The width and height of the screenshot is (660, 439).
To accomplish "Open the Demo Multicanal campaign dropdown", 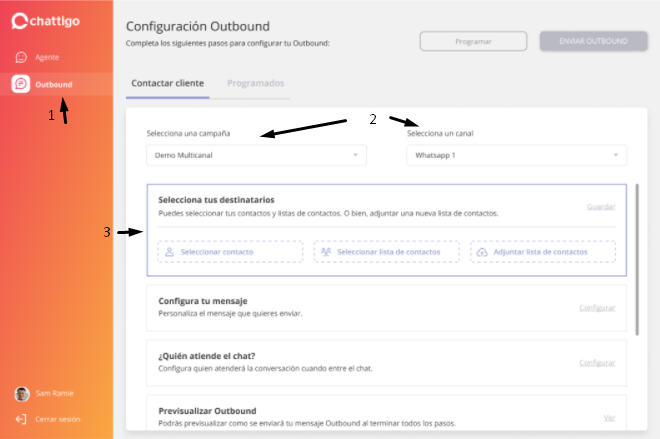I will click(255, 155).
